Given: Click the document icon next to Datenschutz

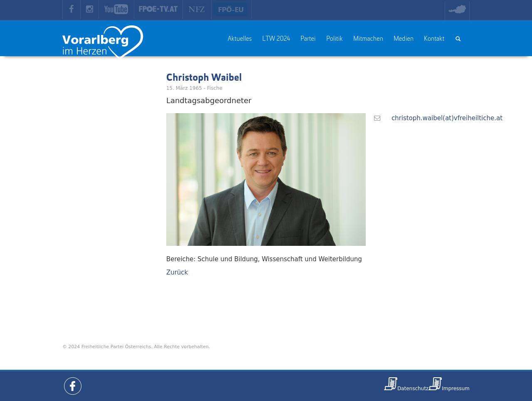Looking at the screenshot, I should pyautogui.click(x=391, y=384).
